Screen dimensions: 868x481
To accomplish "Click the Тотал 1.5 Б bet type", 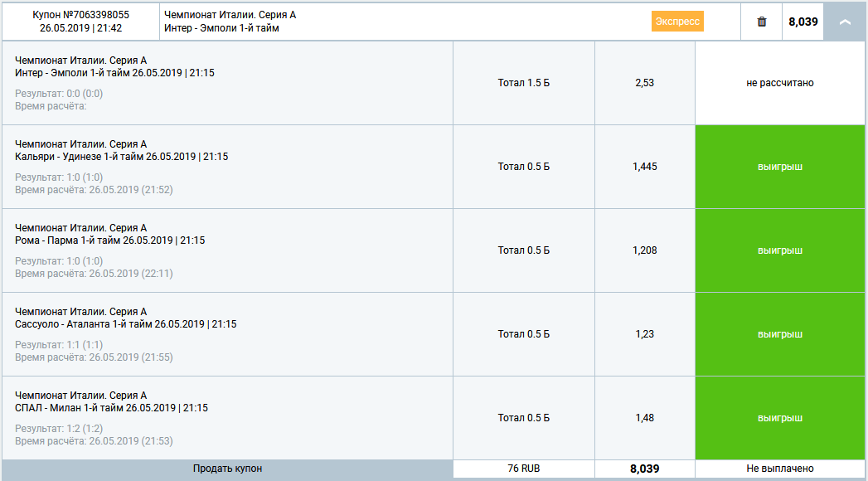I will pyautogui.click(x=523, y=83).
